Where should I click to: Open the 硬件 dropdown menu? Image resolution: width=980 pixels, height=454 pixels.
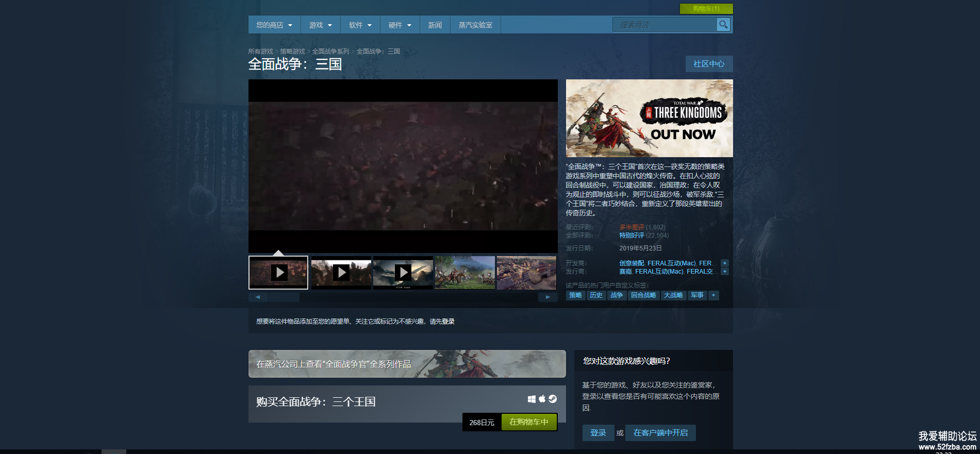pyautogui.click(x=400, y=25)
